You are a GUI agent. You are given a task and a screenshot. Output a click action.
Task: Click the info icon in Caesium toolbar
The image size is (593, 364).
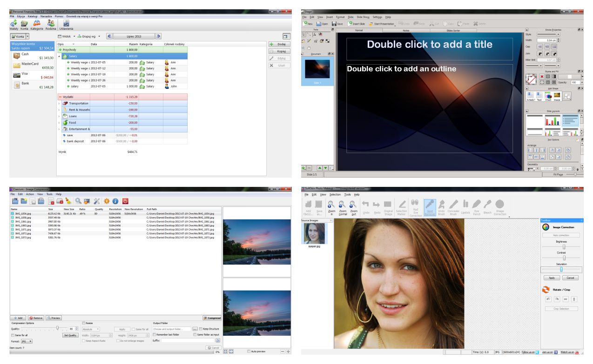[115, 201]
